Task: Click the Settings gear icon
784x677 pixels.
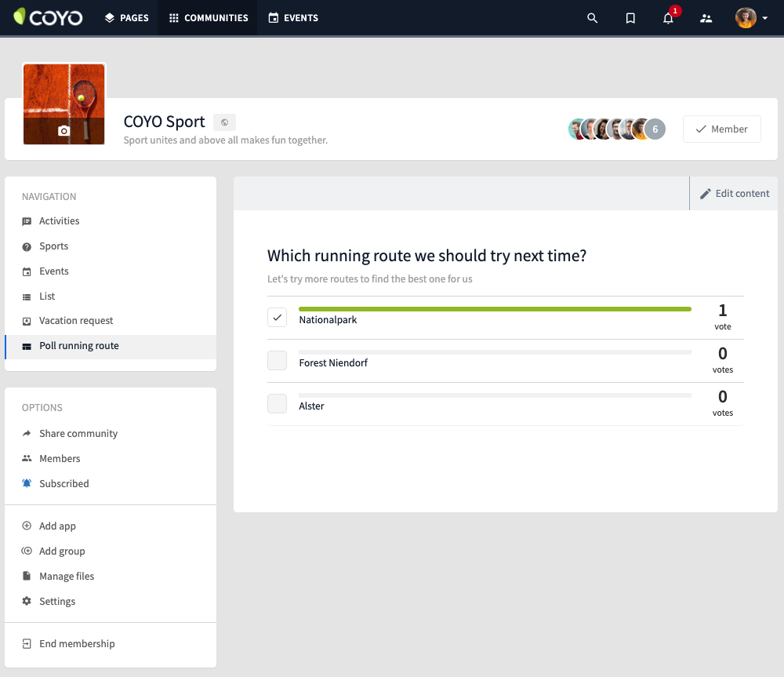Action: point(27,600)
